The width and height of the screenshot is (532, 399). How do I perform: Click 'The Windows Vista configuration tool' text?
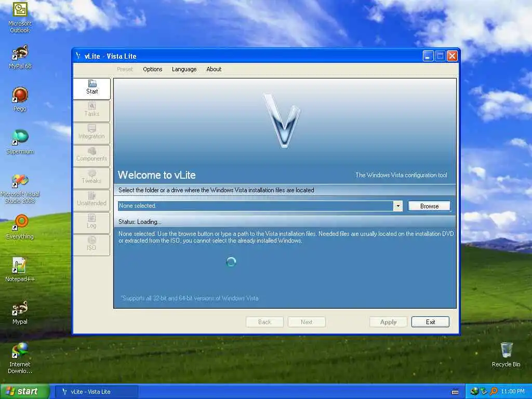pos(401,175)
